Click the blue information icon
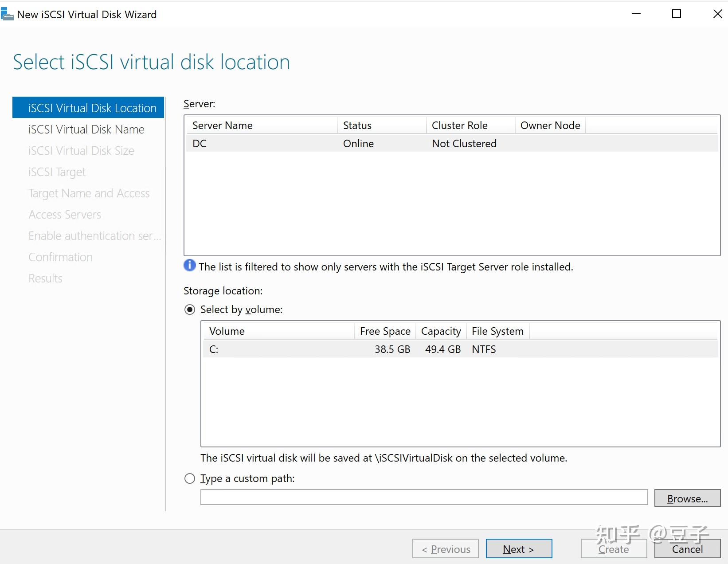The image size is (728, 564). [x=189, y=266]
